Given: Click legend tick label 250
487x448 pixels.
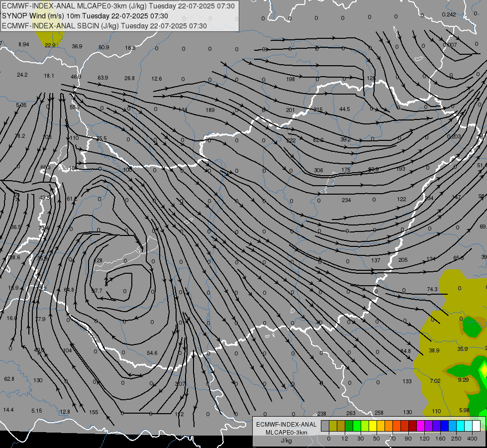Looking at the screenshot, I should coord(456,439).
